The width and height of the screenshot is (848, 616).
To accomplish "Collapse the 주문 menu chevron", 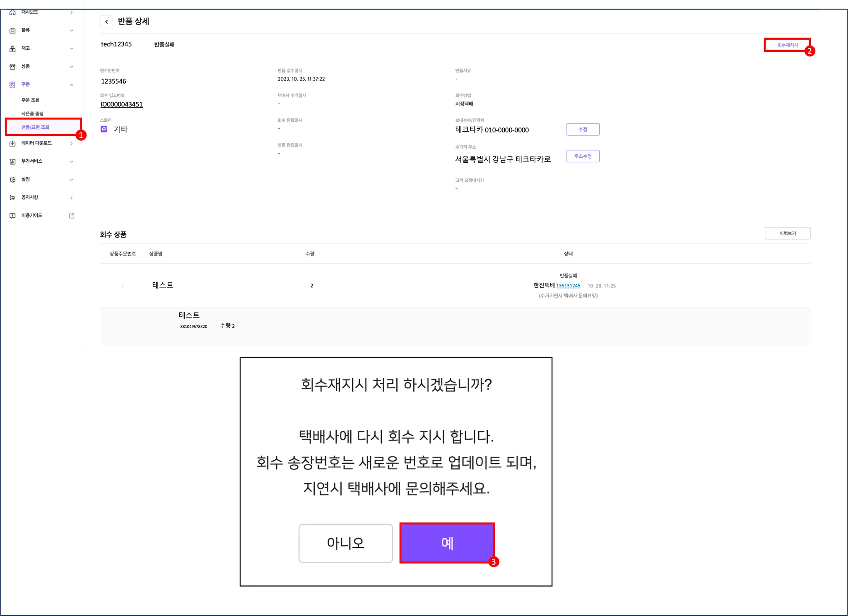I will [71, 84].
